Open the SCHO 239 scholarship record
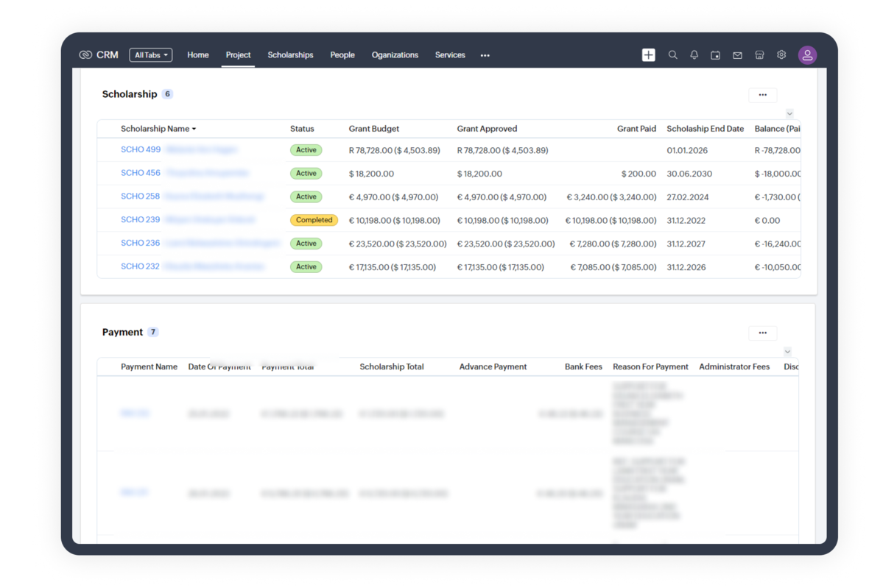 141,219
